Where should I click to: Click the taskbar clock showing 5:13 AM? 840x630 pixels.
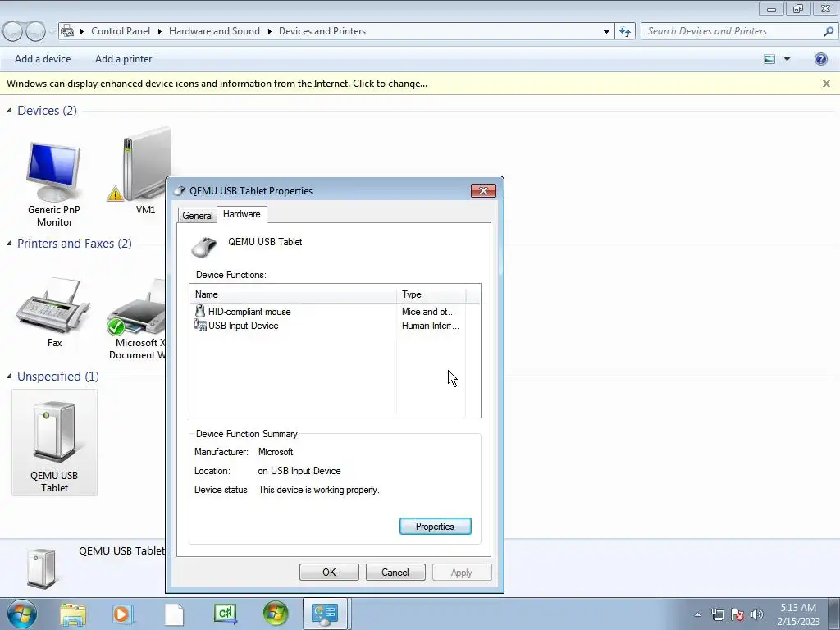pos(798,614)
